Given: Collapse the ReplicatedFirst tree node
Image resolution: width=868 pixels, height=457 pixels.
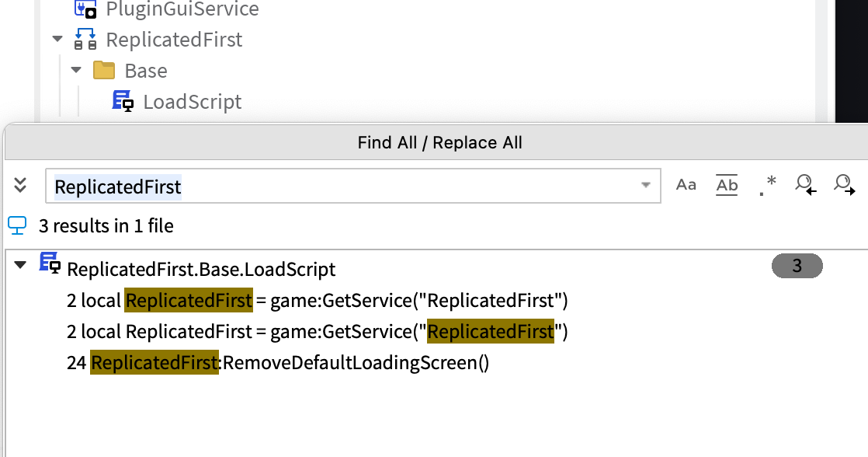Looking at the screenshot, I should (x=57, y=40).
